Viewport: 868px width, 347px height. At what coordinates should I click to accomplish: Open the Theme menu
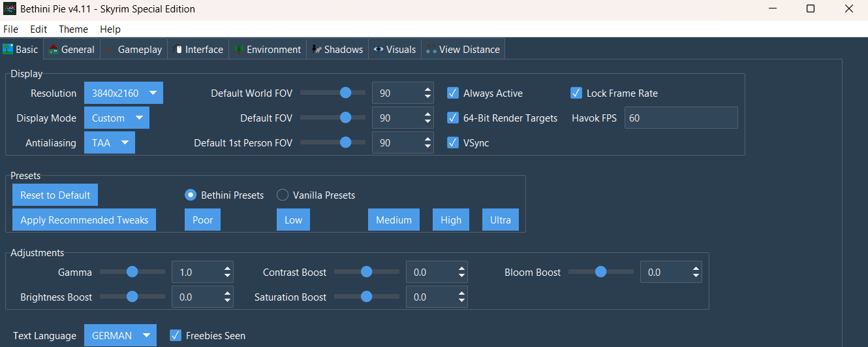(73, 29)
